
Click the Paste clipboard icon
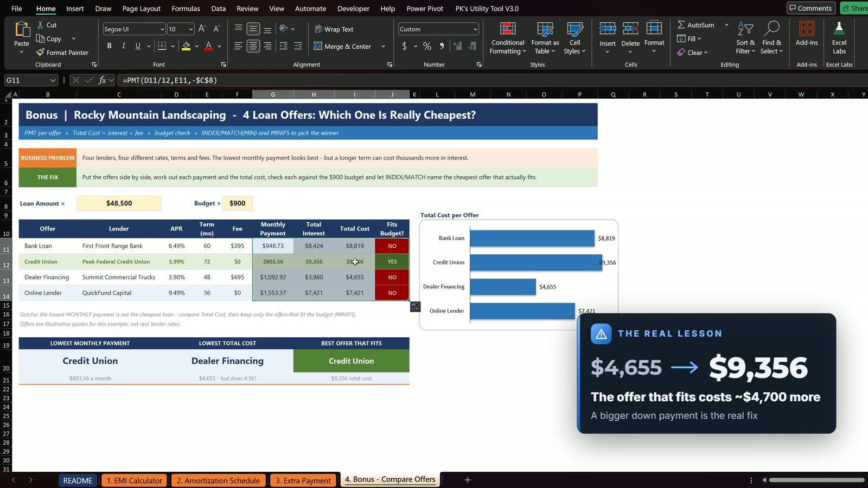[22, 29]
